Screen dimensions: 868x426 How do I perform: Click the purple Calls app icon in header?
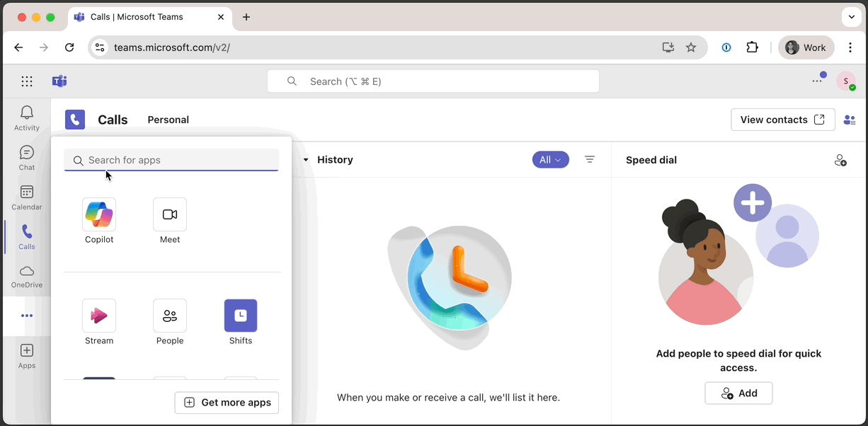click(x=75, y=120)
